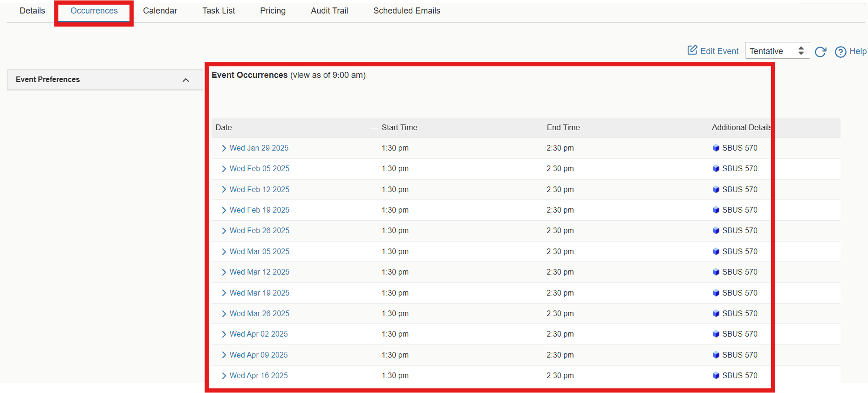Click SBUS 570 cube icon for Mar 26
Screen dimensions: 868x393
716,314
